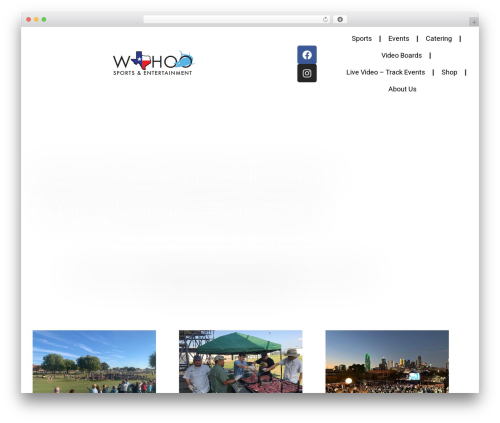Open the Sports menu item
Image resolution: width=500 pixels, height=423 pixels.
(x=361, y=39)
